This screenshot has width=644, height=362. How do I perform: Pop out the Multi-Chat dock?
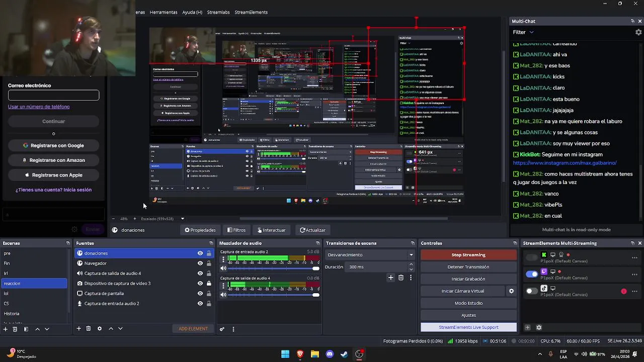click(632, 21)
